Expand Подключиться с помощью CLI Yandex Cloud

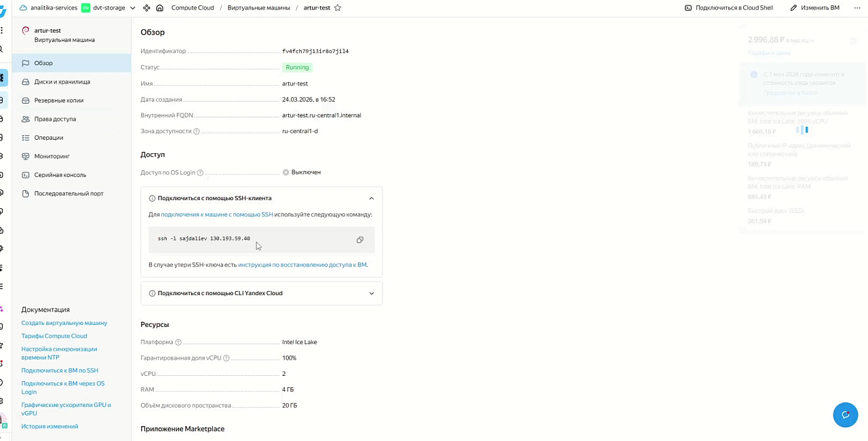tap(262, 293)
